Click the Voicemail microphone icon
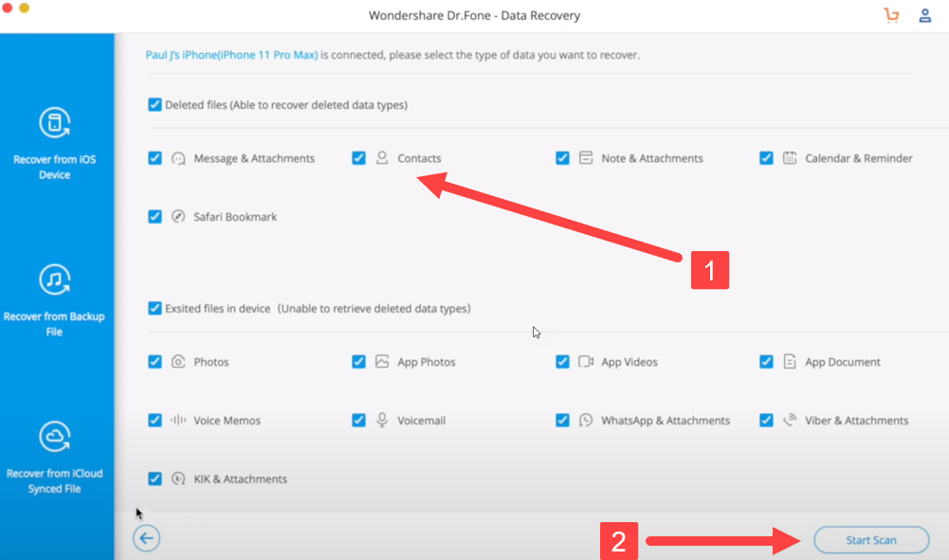Image resolution: width=949 pixels, height=560 pixels. [382, 420]
